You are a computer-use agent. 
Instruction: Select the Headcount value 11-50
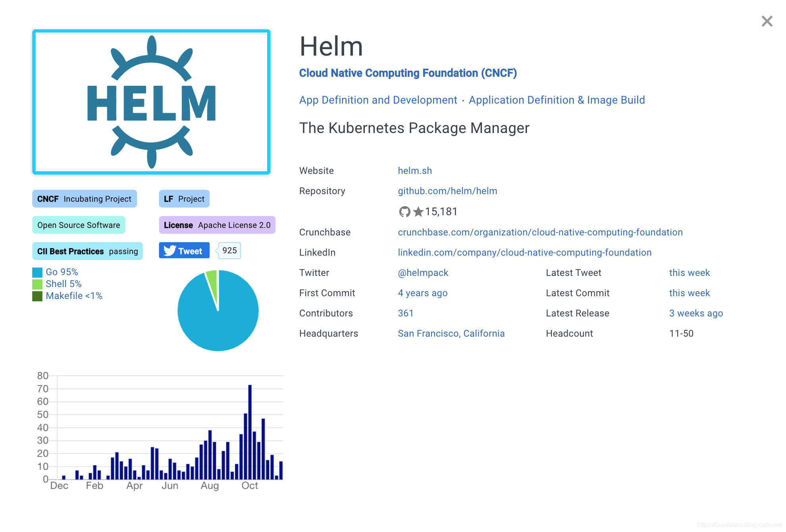681,333
